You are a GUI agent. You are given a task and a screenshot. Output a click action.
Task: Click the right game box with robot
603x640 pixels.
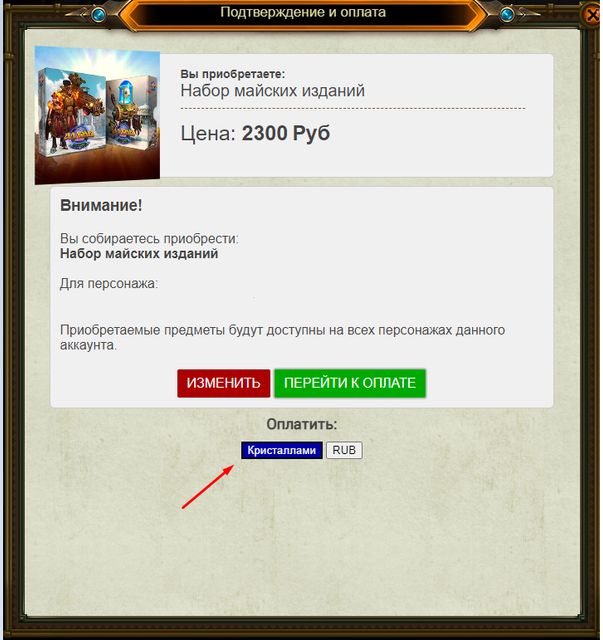tap(132, 112)
